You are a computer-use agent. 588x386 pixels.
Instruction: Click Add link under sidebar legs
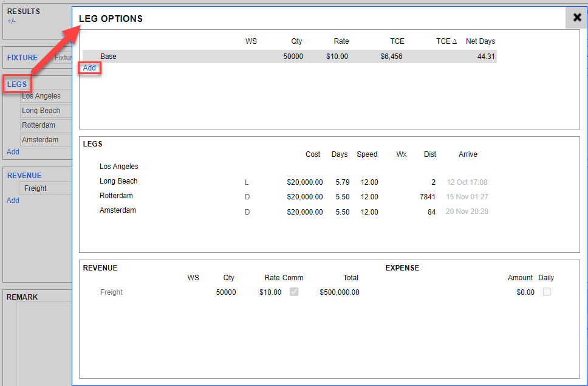[x=13, y=152]
